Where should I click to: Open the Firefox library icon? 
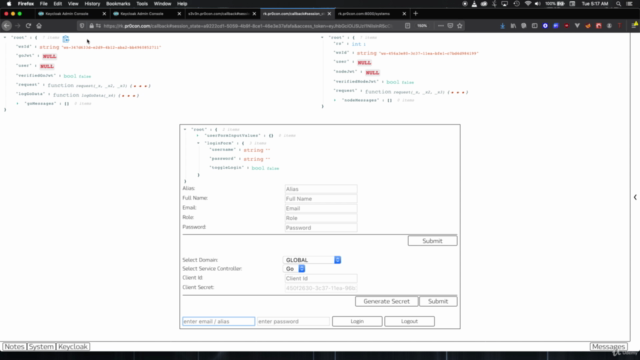coord(513,26)
